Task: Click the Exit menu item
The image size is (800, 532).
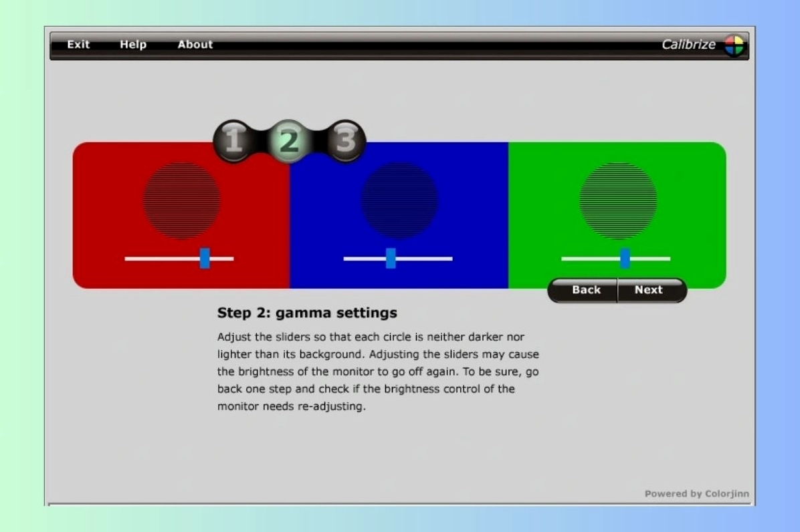Action: (x=78, y=45)
